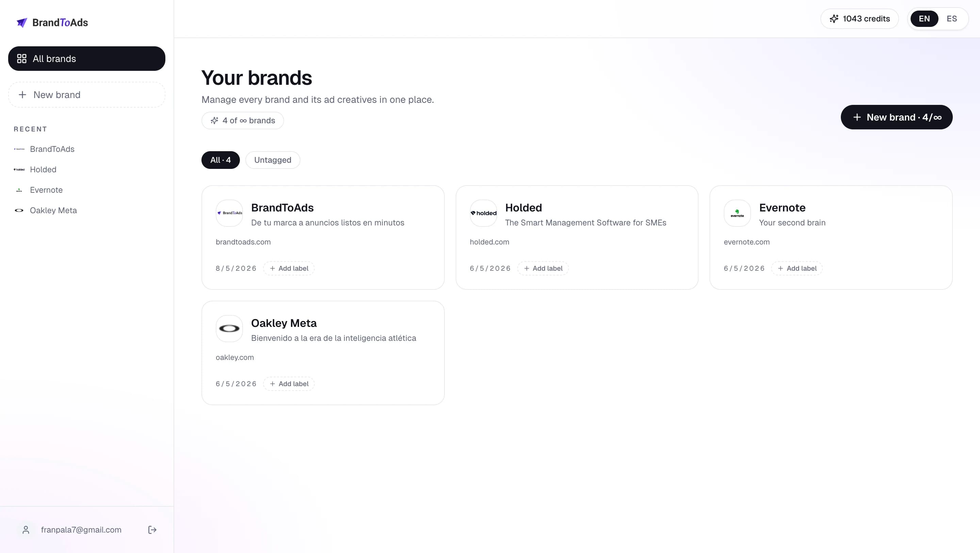Click the sparkle icon in brands count badge
The height and width of the screenshot is (553, 980).
[x=215, y=121]
